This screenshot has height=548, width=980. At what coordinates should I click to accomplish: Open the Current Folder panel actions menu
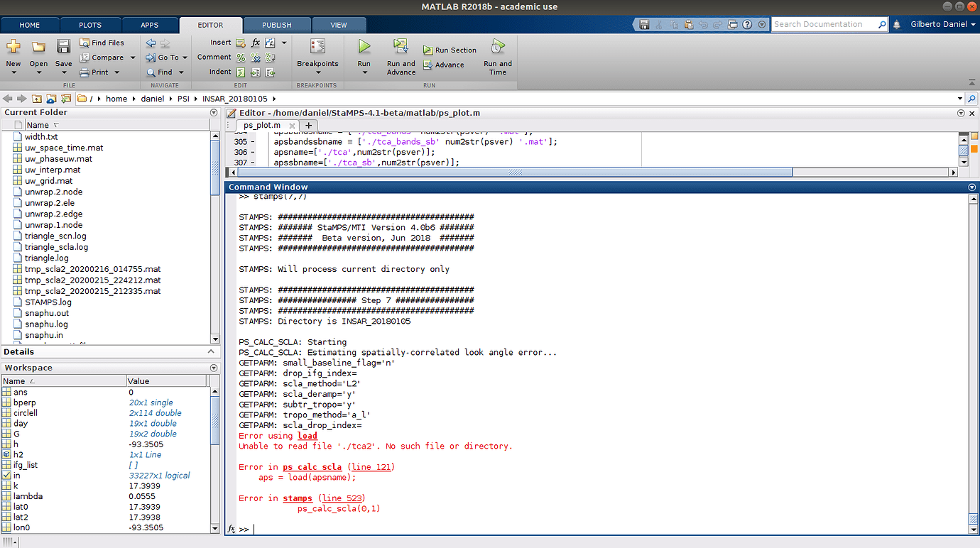click(214, 112)
